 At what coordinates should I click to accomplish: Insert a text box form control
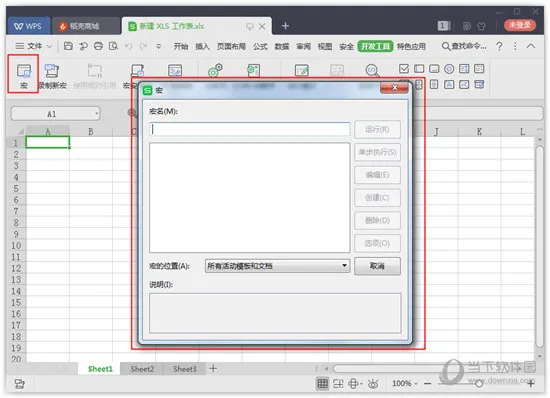click(419, 69)
